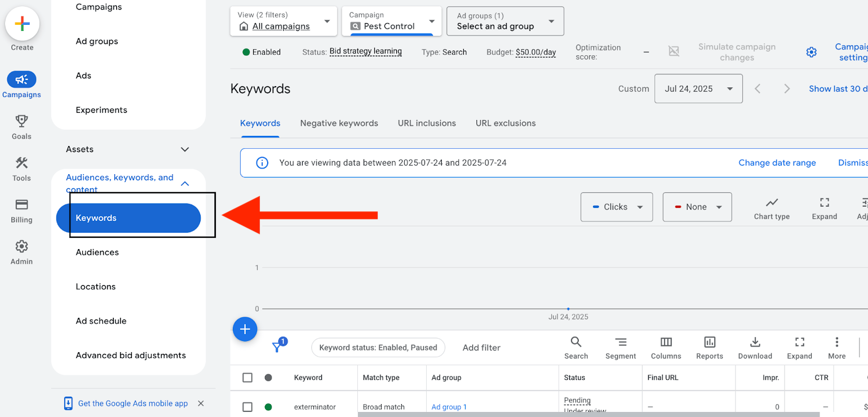This screenshot has height=417, width=868.
Task: Switch to the Negative keywords tab
Action: pyautogui.click(x=339, y=123)
